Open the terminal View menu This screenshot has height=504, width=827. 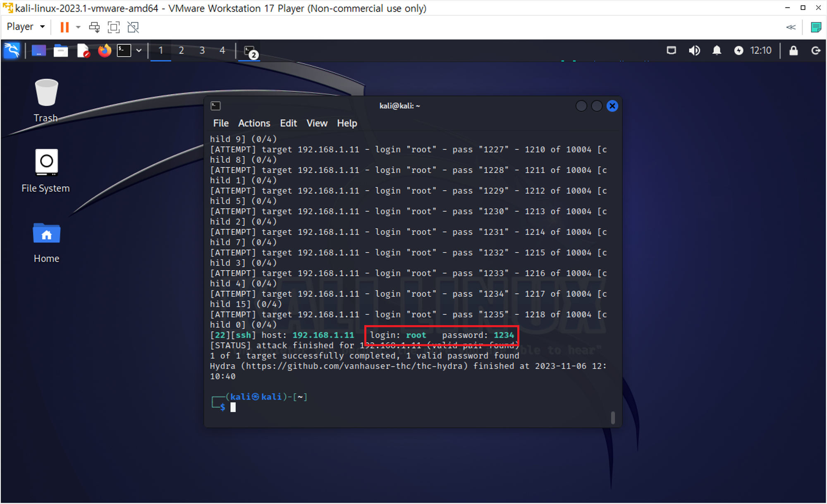click(x=317, y=123)
